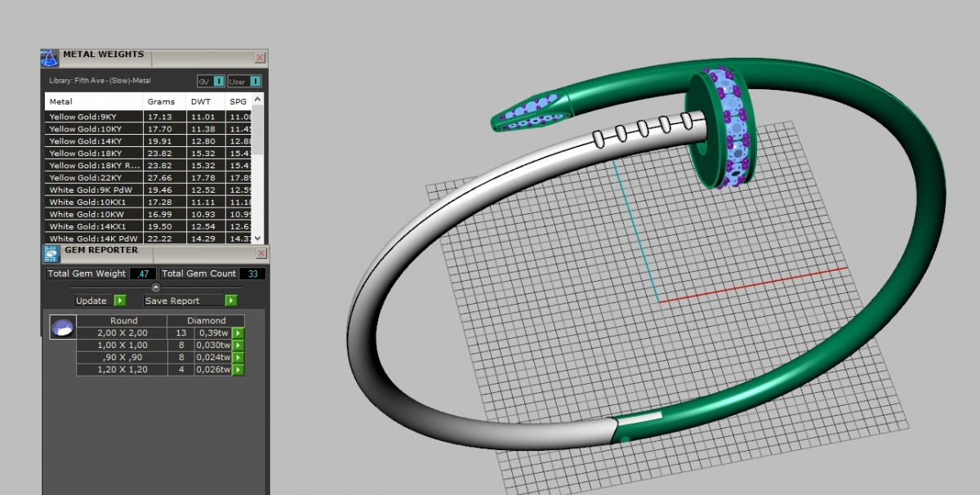Image resolution: width=980 pixels, height=495 pixels.
Task: Sort by the DWT column header
Action: 206,102
